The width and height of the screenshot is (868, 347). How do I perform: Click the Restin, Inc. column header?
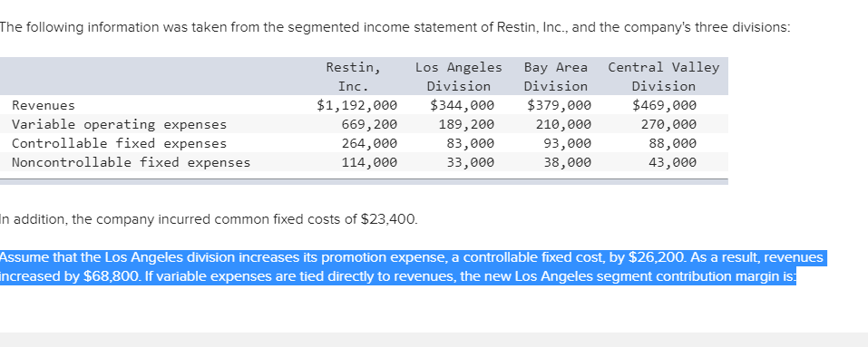tap(353, 77)
